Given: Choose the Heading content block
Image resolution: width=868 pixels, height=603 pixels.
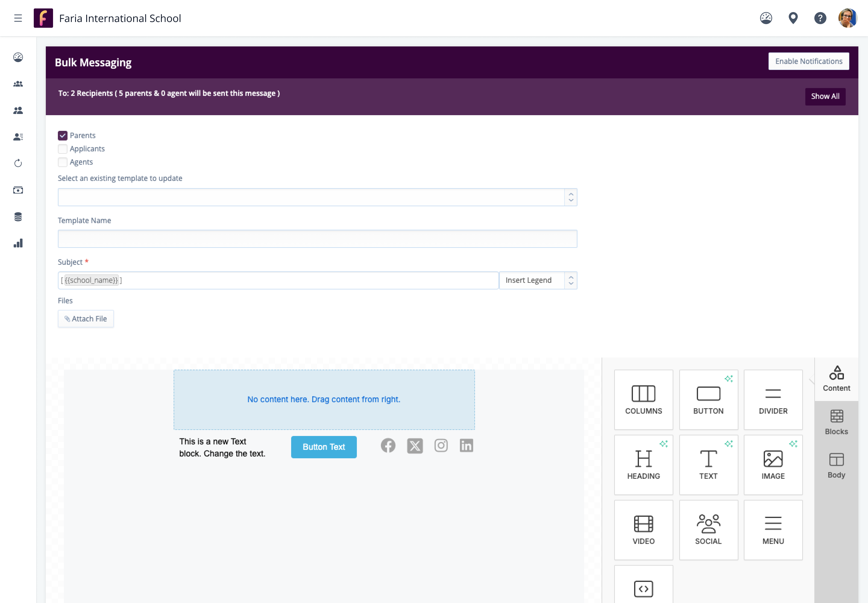Looking at the screenshot, I should coord(643,464).
